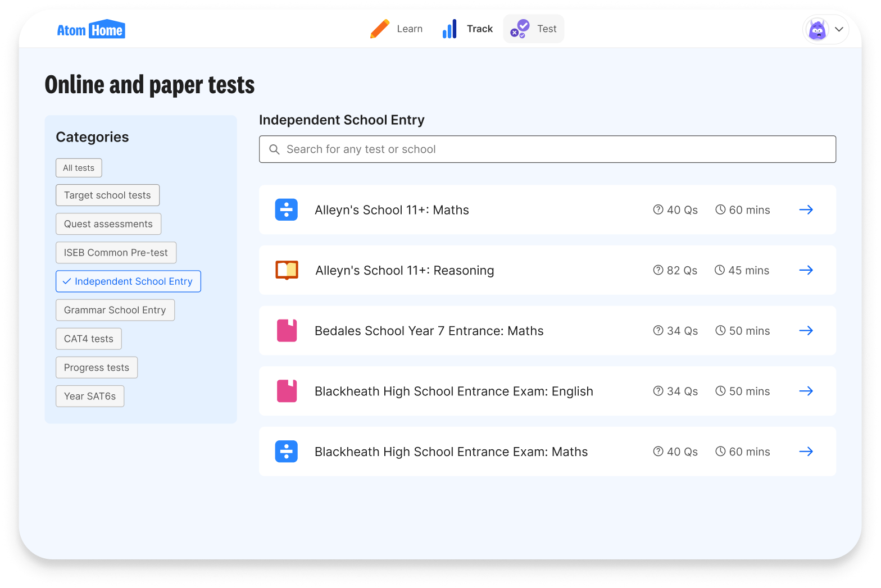Click the search magnifier icon
881x588 pixels.
(274, 149)
